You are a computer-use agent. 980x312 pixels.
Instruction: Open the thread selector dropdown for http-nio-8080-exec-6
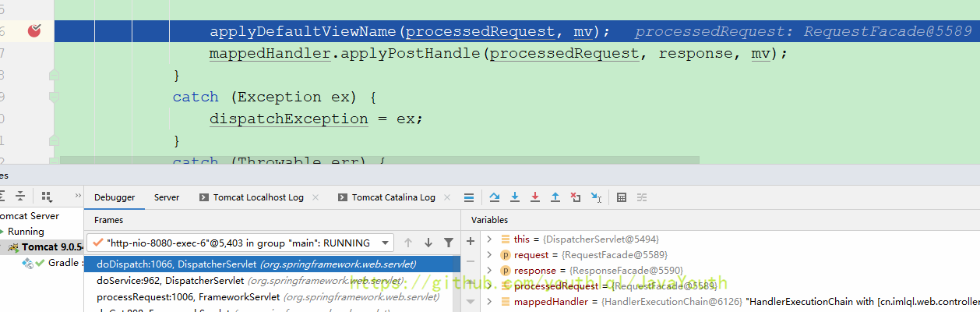pos(386,243)
